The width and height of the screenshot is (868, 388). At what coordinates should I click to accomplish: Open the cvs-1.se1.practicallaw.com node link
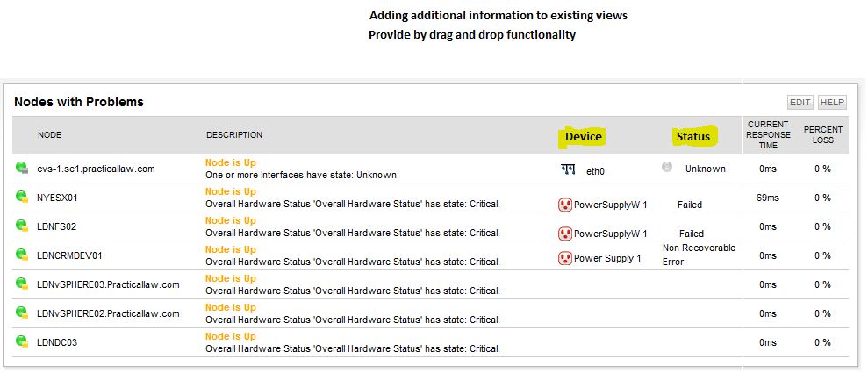96,169
